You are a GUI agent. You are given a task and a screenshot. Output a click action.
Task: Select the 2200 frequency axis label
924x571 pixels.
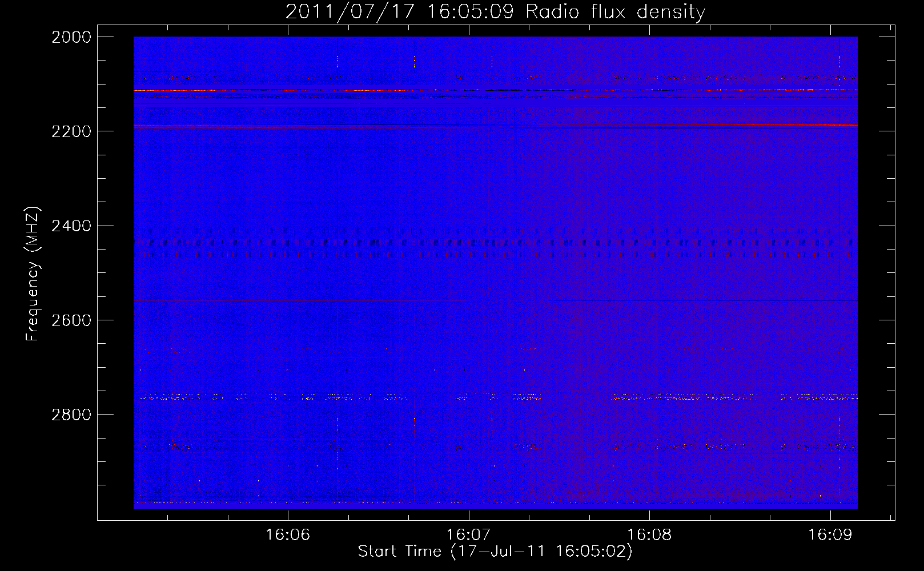(x=71, y=131)
